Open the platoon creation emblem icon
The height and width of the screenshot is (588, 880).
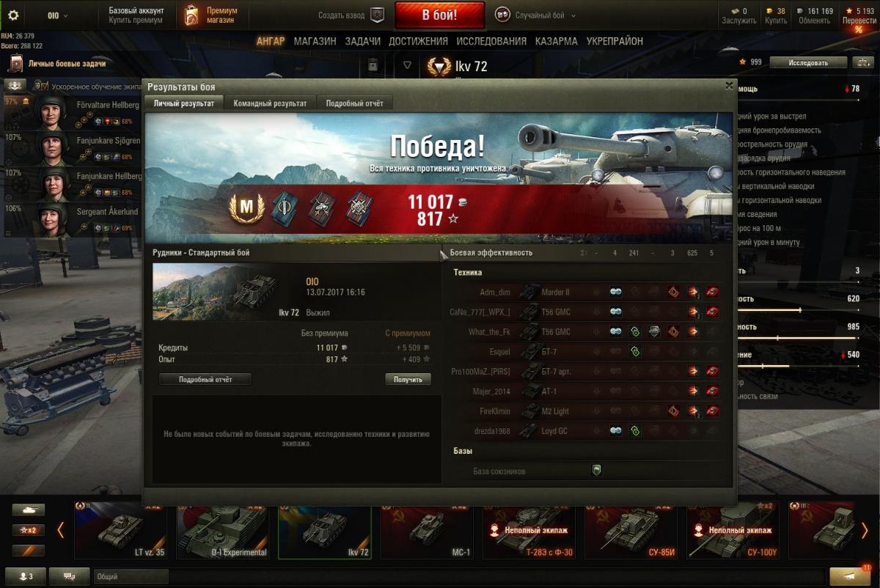(377, 15)
